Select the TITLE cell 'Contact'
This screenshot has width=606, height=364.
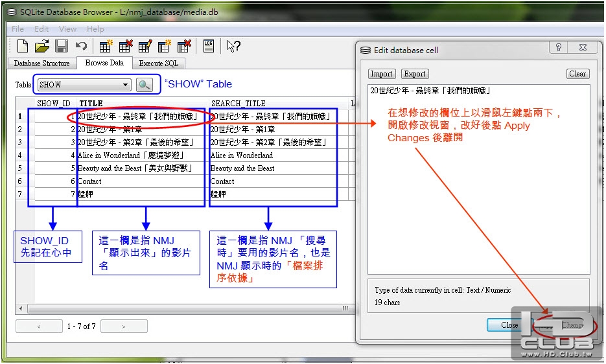coord(143,181)
